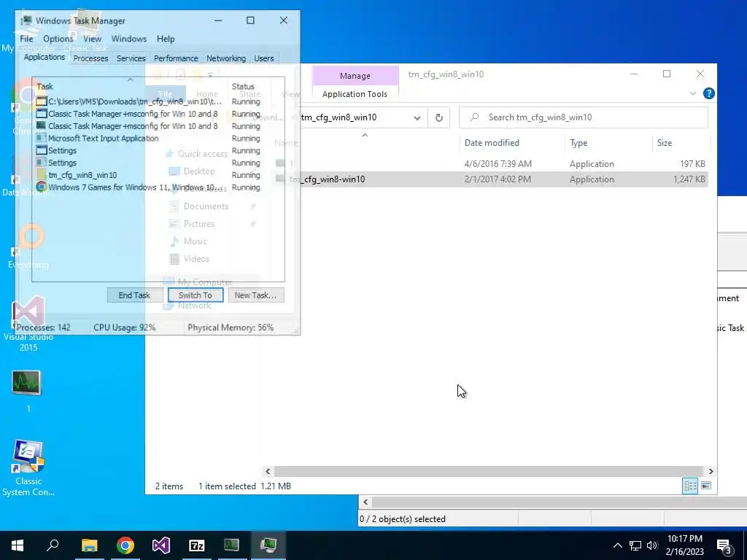Image resolution: width=747 pixels, height=560 pixels.
Task: Launch Chrome from the taskbar
Action: coord(125,545)
